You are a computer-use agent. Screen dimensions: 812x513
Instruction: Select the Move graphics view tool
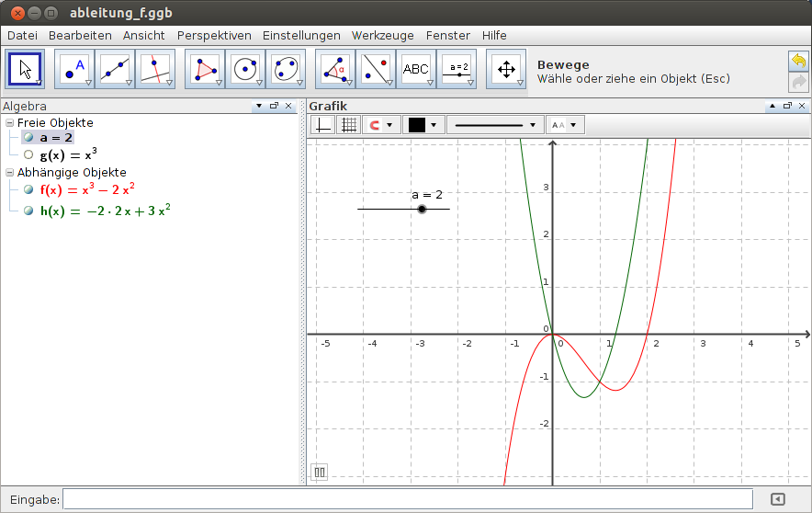[505, 69]
